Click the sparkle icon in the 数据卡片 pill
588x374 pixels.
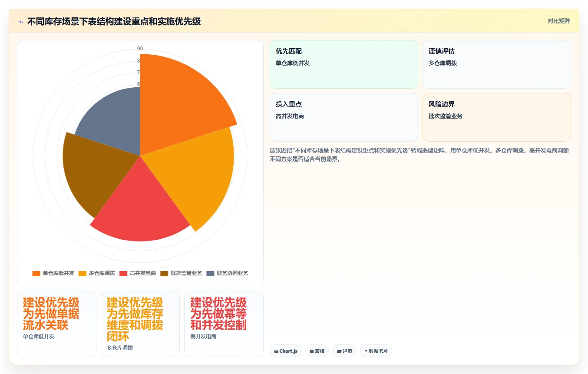tap(366, 351)
